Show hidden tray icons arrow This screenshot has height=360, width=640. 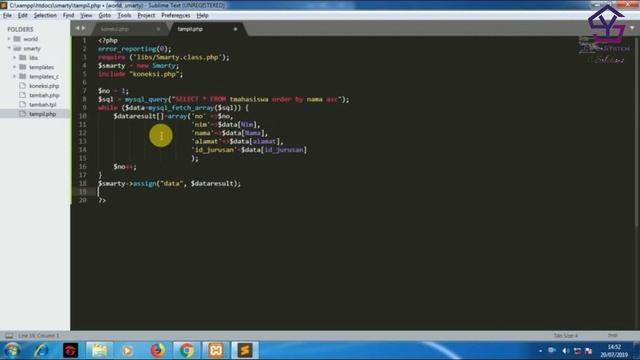click(x=540, y=351)
